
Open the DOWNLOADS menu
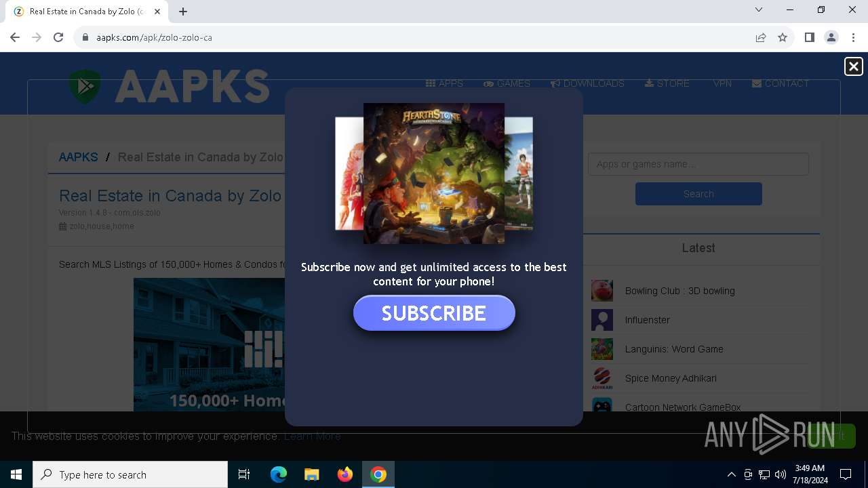587,83
